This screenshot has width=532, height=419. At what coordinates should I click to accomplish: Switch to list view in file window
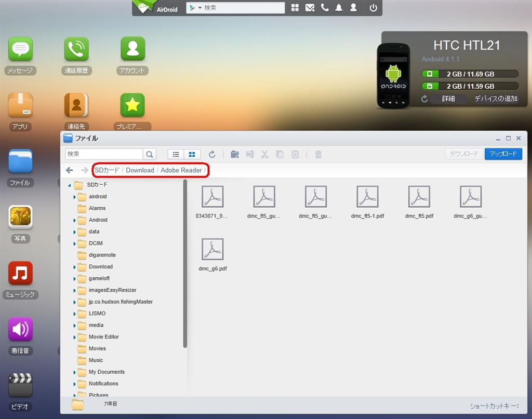(x=176, y=155)
